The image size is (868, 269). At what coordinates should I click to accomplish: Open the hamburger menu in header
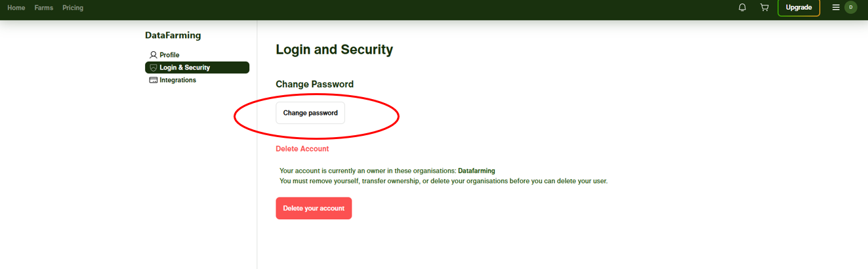point(836,8)
